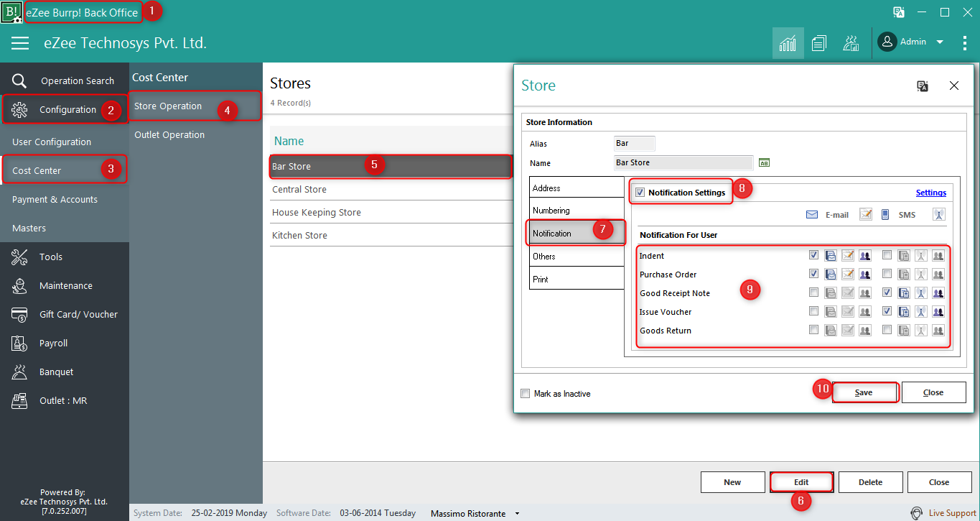Click the SMS phone icon in header
The width and height of the screenshot is (980, 521).
click(885, 214)
